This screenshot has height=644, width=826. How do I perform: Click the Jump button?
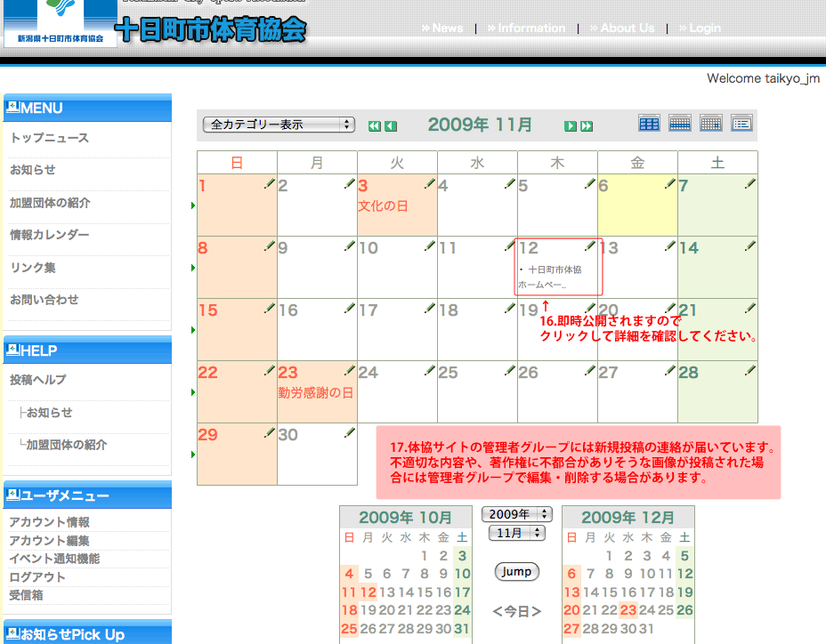(x=517, y=571)
